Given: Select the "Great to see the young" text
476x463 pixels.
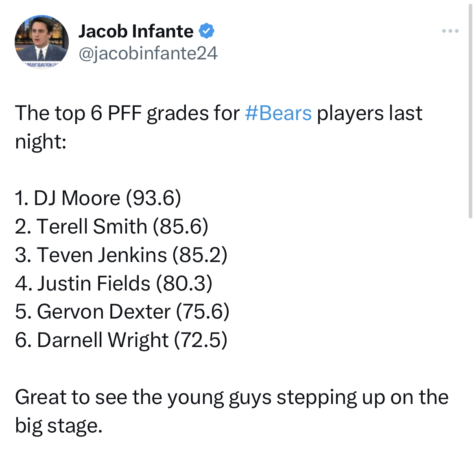Looking at the screenshot, I should pos(119,397).
